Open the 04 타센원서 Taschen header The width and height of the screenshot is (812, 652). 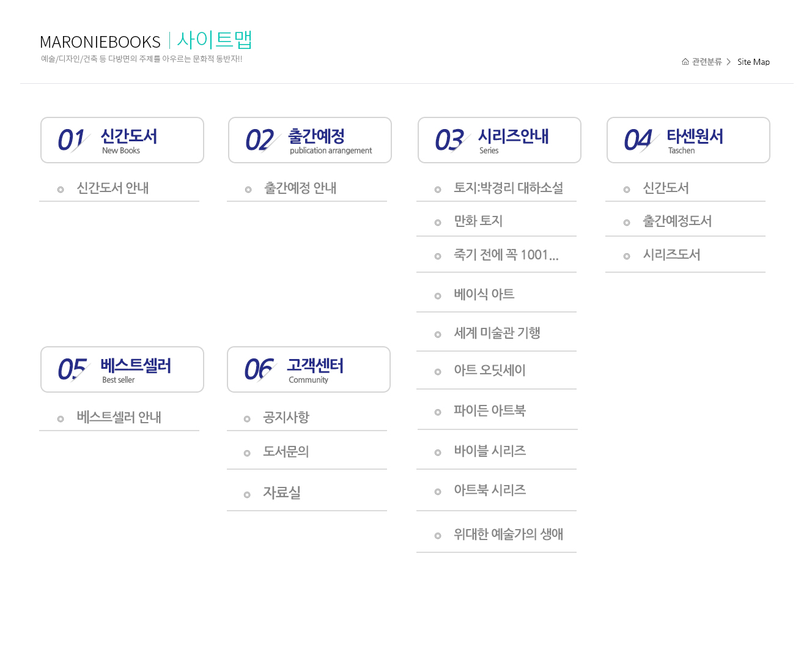[688, 140]
